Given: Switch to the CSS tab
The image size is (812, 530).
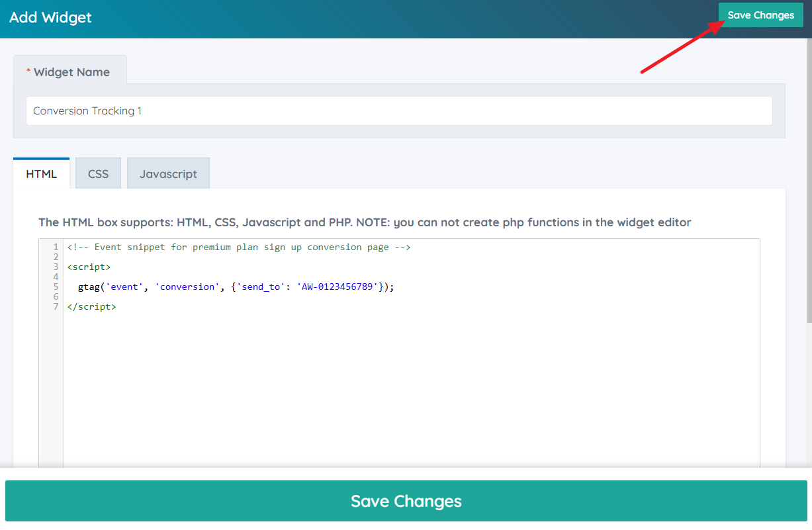Looking at the screenshot, I should point(98,174).
